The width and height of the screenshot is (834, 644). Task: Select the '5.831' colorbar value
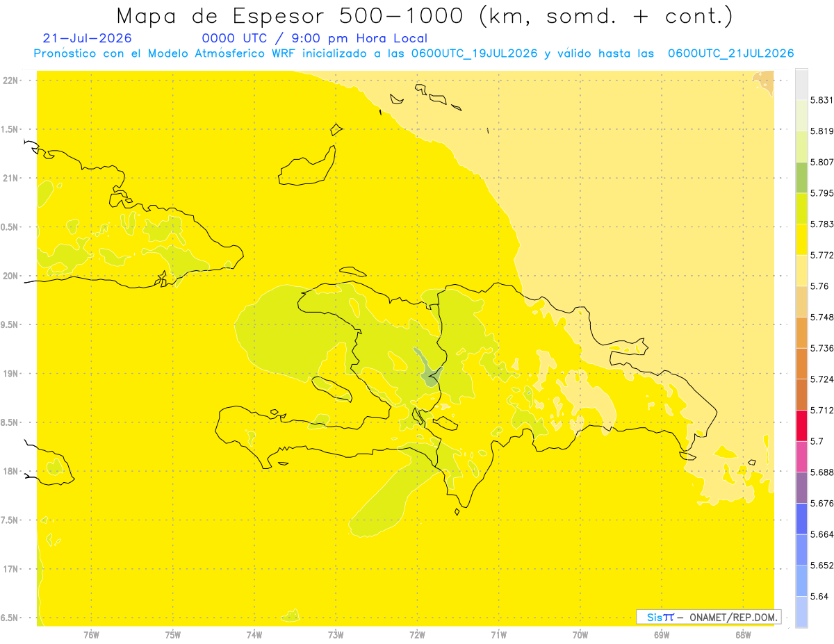tap(821, 101)
